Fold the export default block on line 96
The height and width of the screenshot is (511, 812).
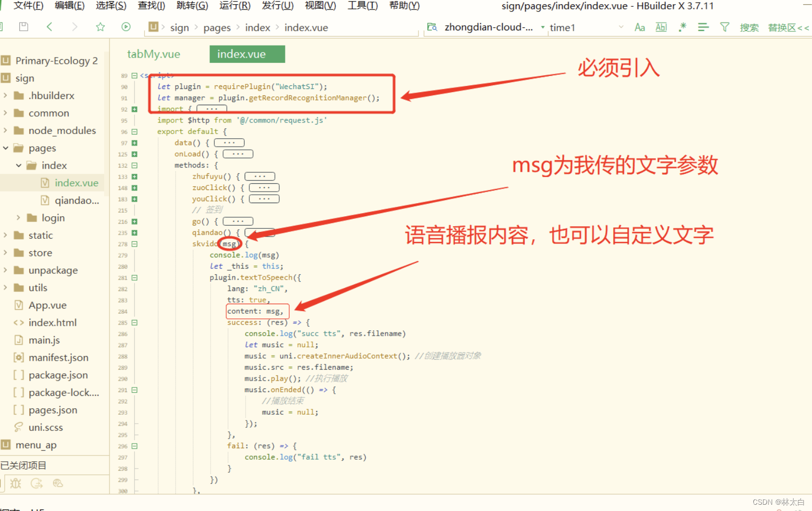pyautogui.click(x=135, y=132)
